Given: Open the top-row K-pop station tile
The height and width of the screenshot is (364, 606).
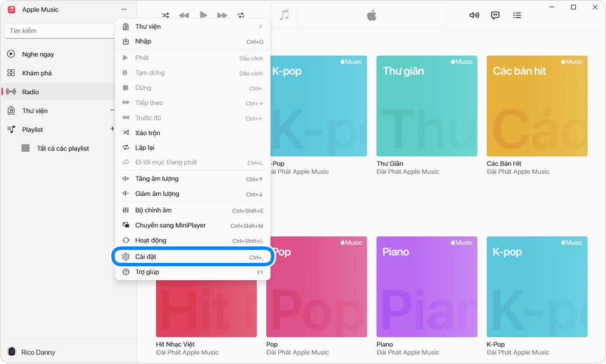Looking at the screenshot, I should point(319,106).
